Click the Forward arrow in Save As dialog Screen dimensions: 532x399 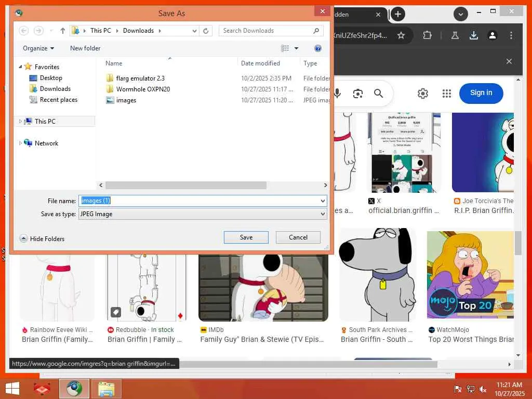[38, 31]
